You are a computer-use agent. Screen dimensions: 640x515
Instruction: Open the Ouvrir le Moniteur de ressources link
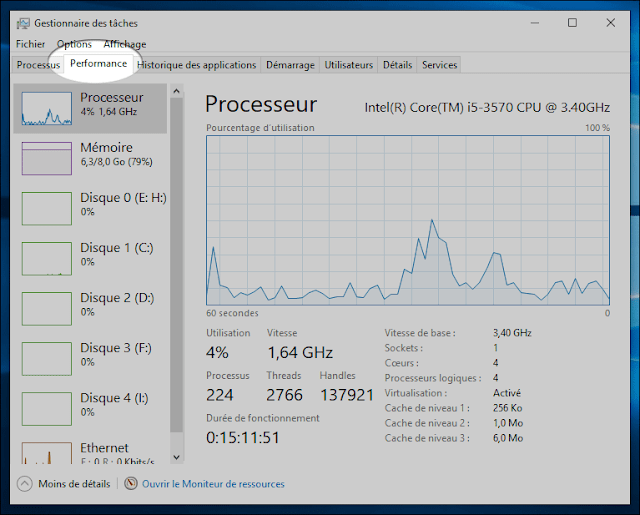[213, 484]
